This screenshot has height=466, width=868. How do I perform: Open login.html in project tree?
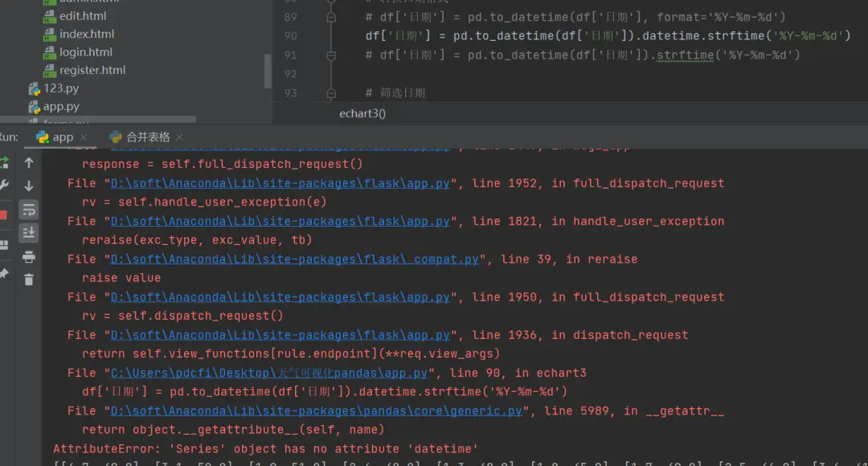coord(86,52)
